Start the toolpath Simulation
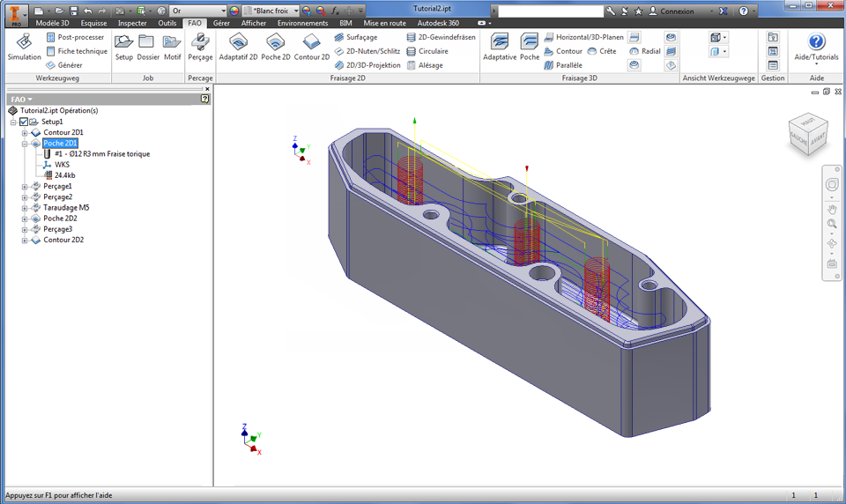 [x=25, y=47]
